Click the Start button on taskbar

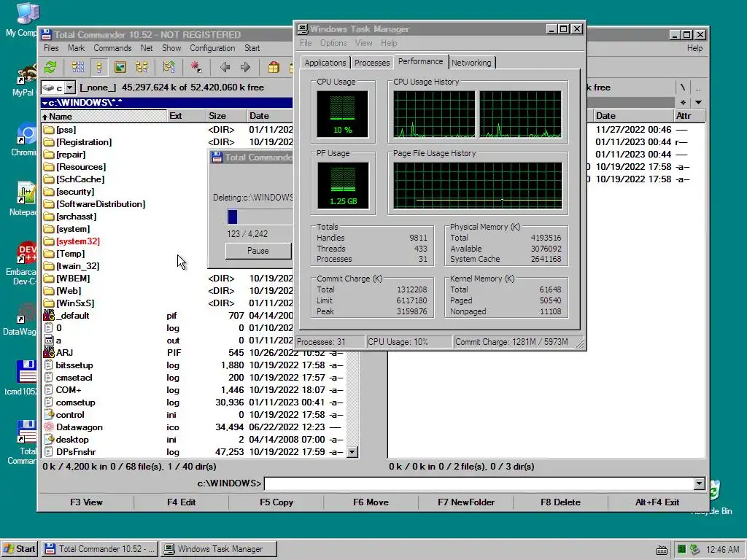tap(20, 549)
